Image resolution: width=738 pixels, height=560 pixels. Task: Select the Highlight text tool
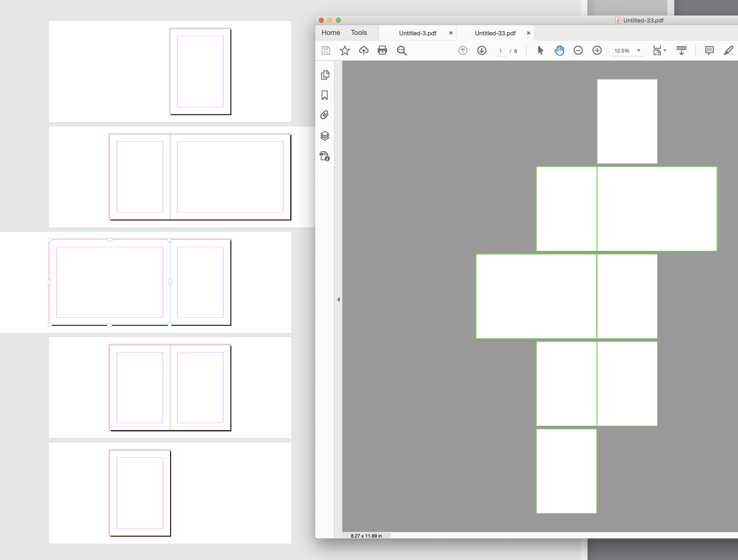tap(729, 50)
